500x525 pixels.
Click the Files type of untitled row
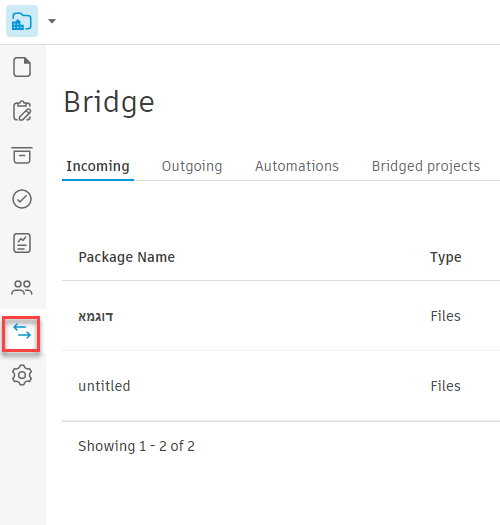(445, 386)
